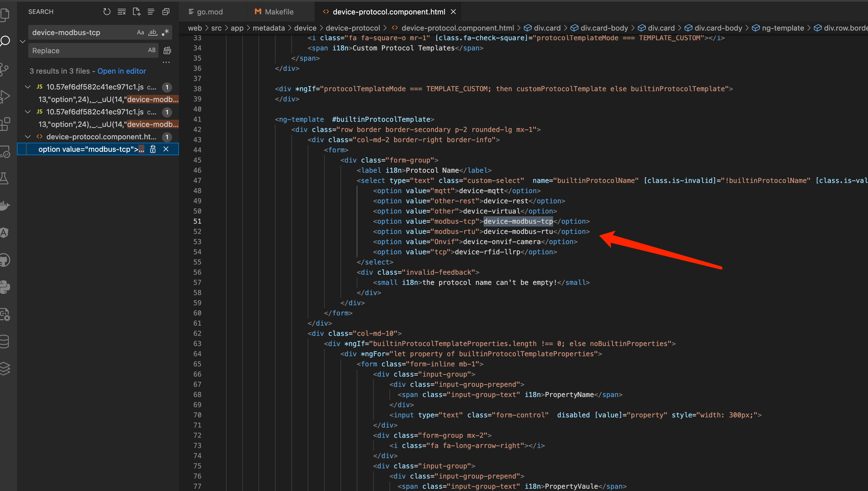Toggle Match Whole Word option
Screen dimensions: 868x491
point(153,32)
